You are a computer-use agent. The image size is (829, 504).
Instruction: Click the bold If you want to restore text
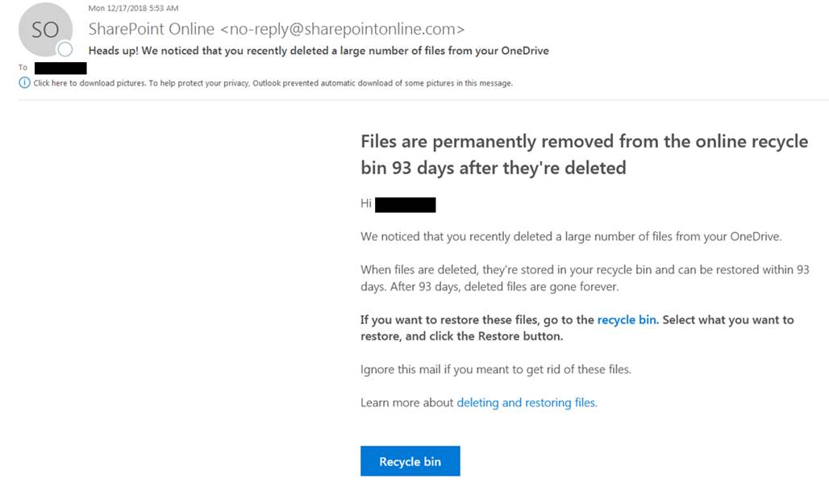(577, 328)
